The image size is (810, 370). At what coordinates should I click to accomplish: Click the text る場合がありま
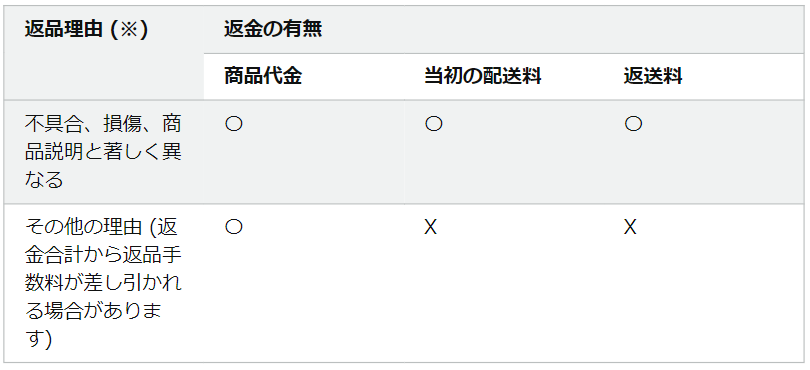point(94,311)
